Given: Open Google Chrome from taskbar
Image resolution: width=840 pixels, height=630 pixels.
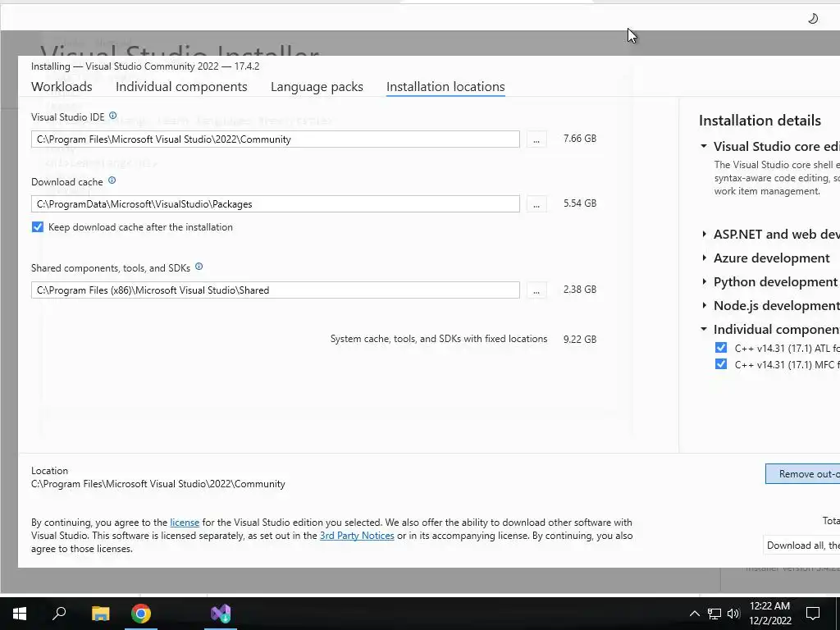Looking at the screenshot, I should tap(141, 614).
